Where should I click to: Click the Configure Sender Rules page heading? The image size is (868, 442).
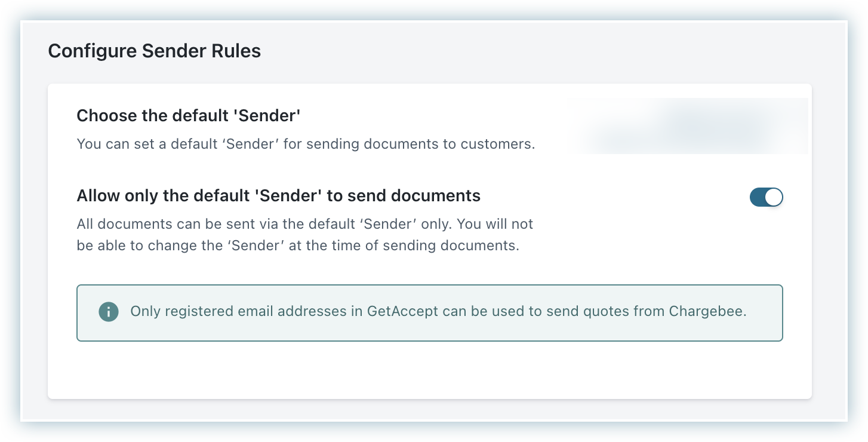(x=154, y=51)
